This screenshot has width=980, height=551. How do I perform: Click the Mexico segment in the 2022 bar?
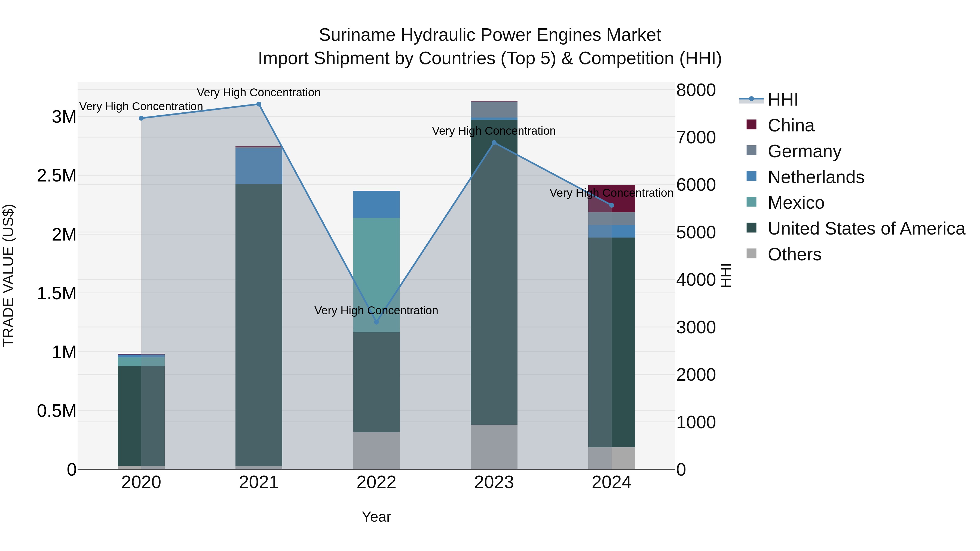(377, 275)
